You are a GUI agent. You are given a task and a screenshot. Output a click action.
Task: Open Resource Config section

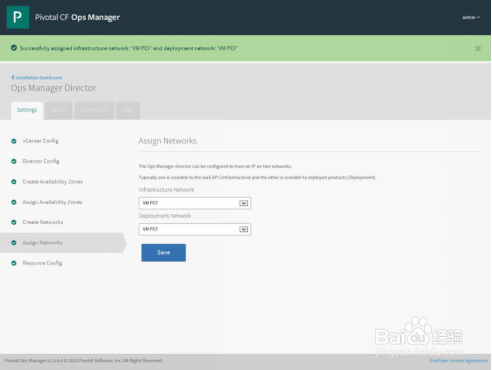click(x=42, y=263)
